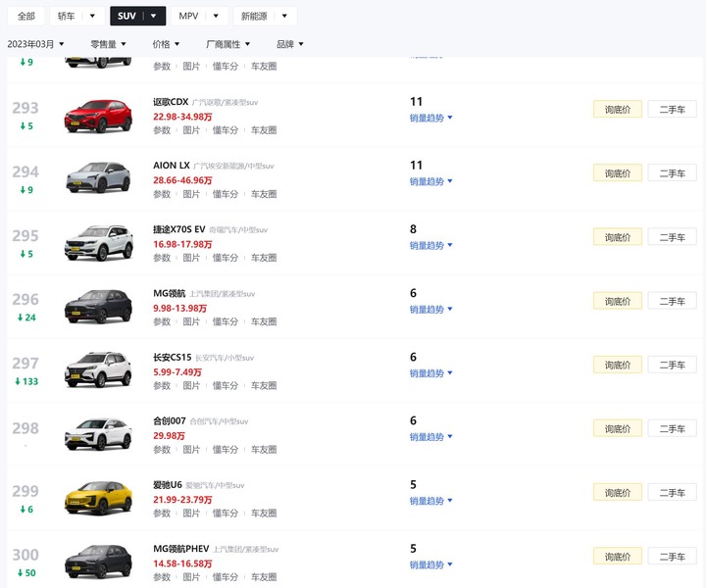Viewport: 706px width, 588px height.
Task: Open 参数 link for 讴歌CDX
Action: tap(162, 130)
